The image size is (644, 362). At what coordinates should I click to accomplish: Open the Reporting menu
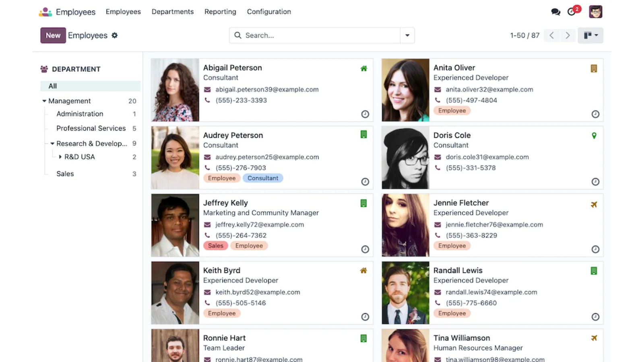coord(220,12)
